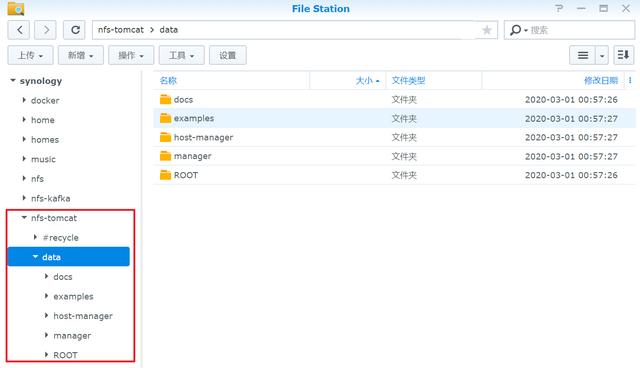
Task: Select ROOT under data in tree
Action: coord(65,355)
